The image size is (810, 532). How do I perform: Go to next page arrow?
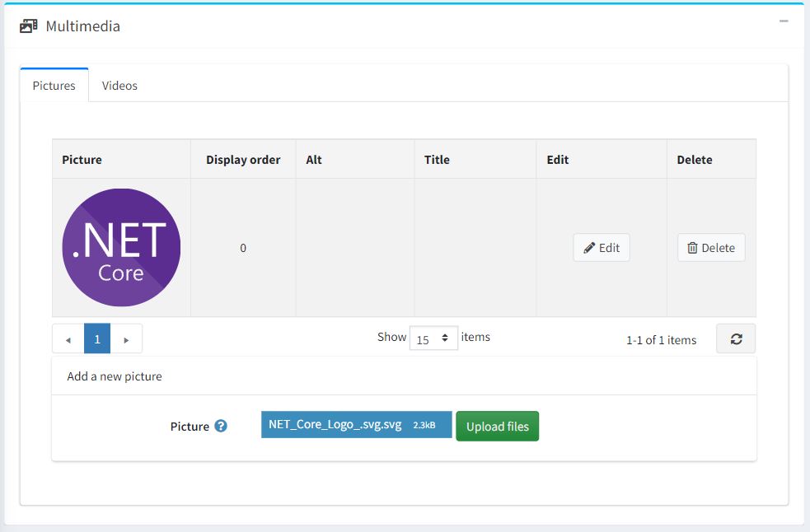[x=126, y=339]
